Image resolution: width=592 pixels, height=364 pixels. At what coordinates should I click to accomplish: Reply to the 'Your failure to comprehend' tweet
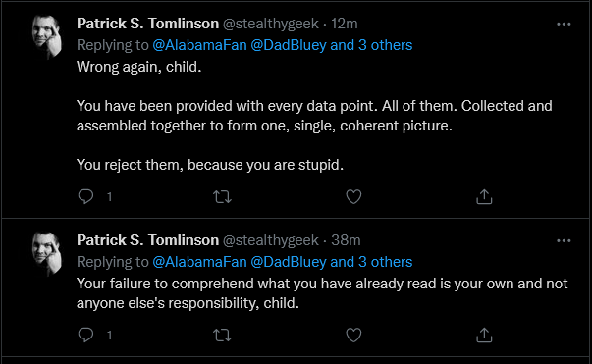85,335
